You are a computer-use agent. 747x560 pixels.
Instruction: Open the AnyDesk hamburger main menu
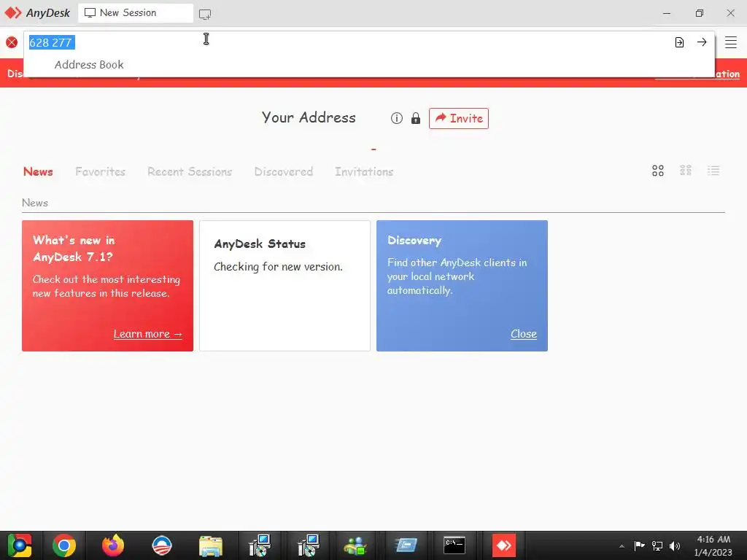[x=731, y=42]
